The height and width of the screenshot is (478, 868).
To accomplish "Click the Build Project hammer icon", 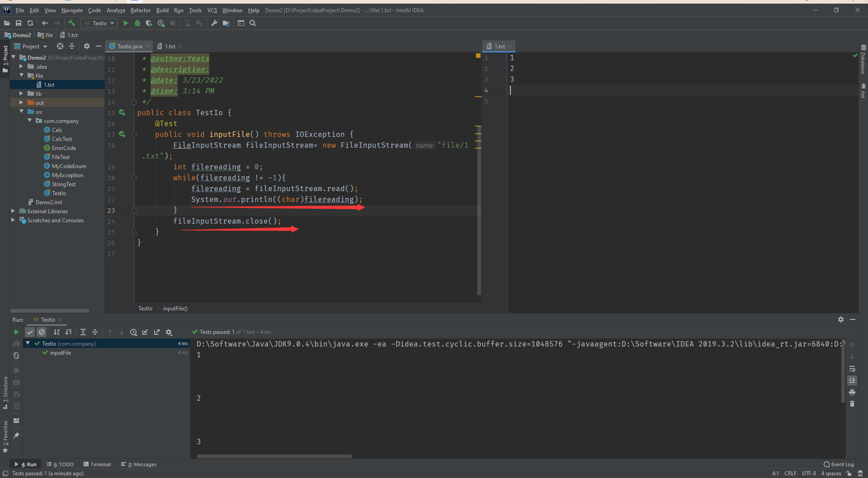I will (x=71, y=23).
